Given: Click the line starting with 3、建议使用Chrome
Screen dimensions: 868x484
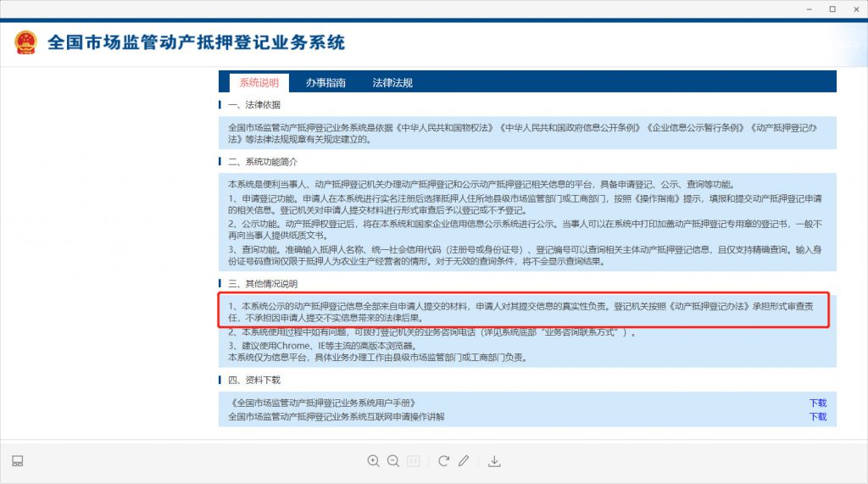Looking at the screenshot, I should click(322, 346).
